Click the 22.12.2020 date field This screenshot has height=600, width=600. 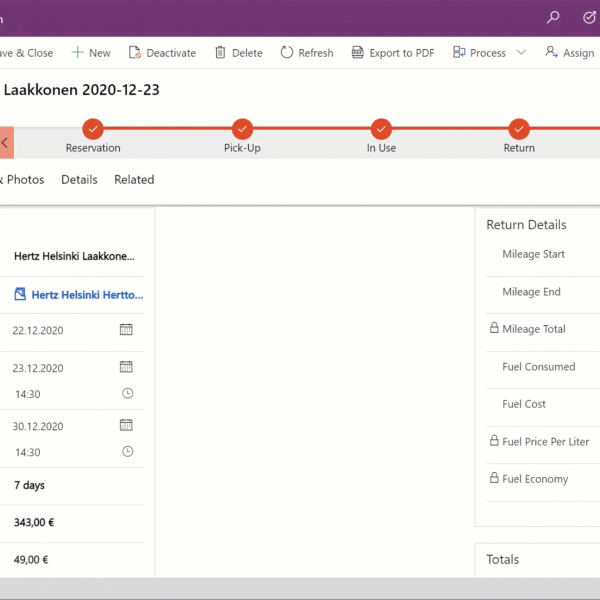(x=38, y=330)
